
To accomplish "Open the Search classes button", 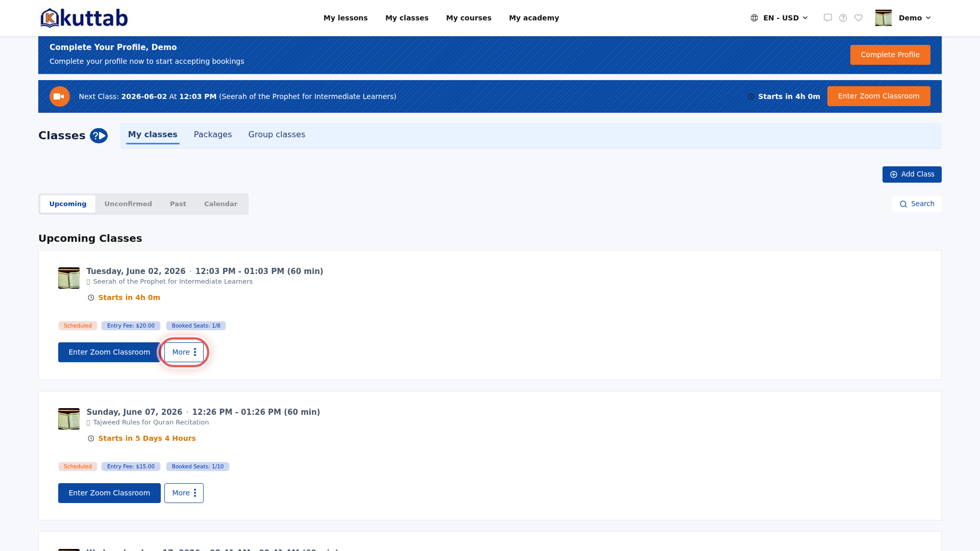I will tap(917, 204).
